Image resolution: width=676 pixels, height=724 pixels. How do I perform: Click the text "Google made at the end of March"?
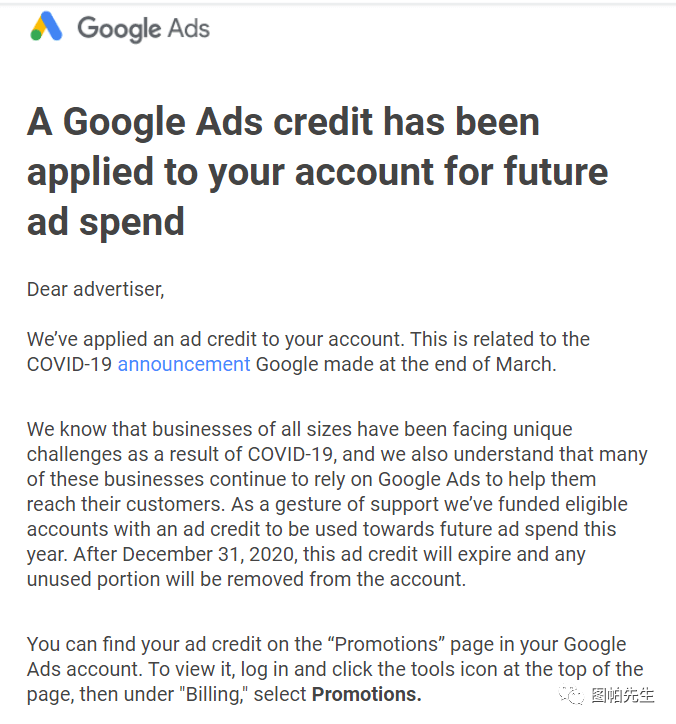405,364
